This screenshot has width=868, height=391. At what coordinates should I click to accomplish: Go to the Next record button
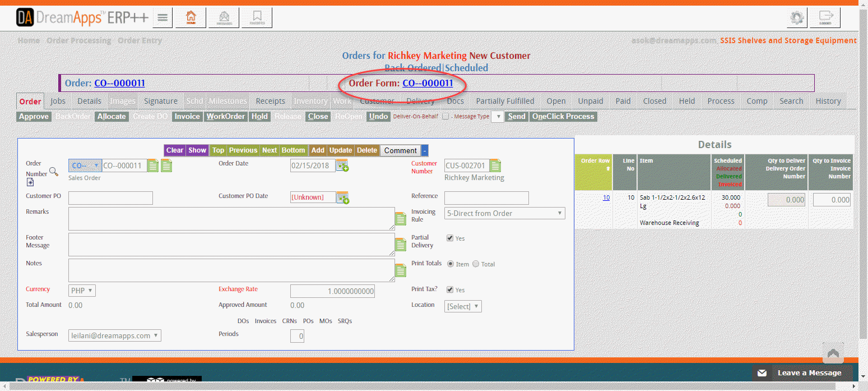tap(270, 150)
